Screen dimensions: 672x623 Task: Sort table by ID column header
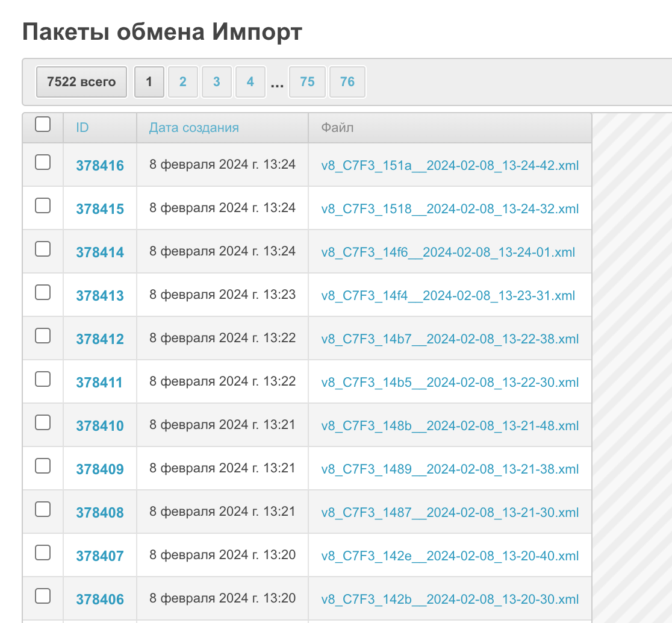point(82,128)
